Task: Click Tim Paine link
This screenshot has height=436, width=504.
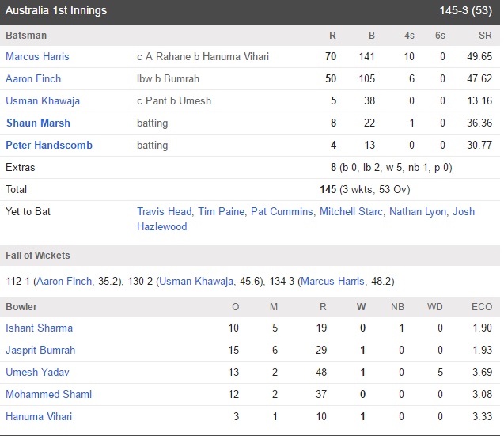Action: (x=222, y=212)
